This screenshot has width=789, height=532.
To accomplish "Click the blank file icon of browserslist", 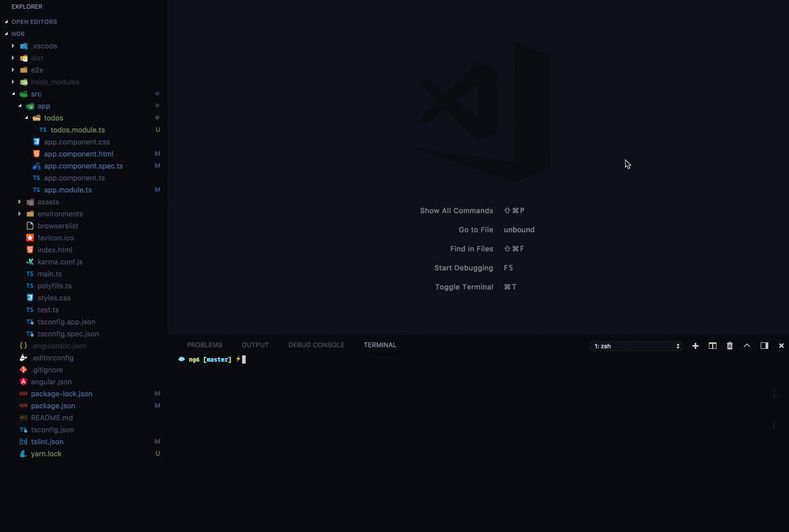I will [x=30, y=226].
